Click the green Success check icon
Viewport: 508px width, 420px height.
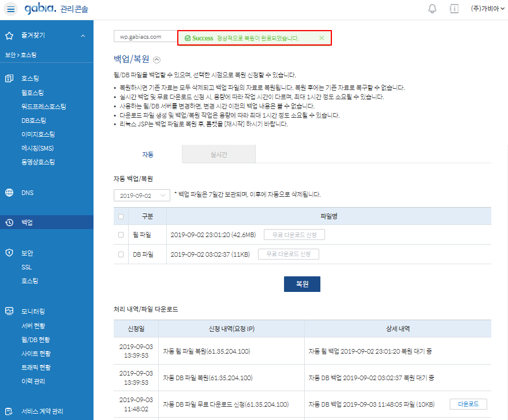point(187,38)
